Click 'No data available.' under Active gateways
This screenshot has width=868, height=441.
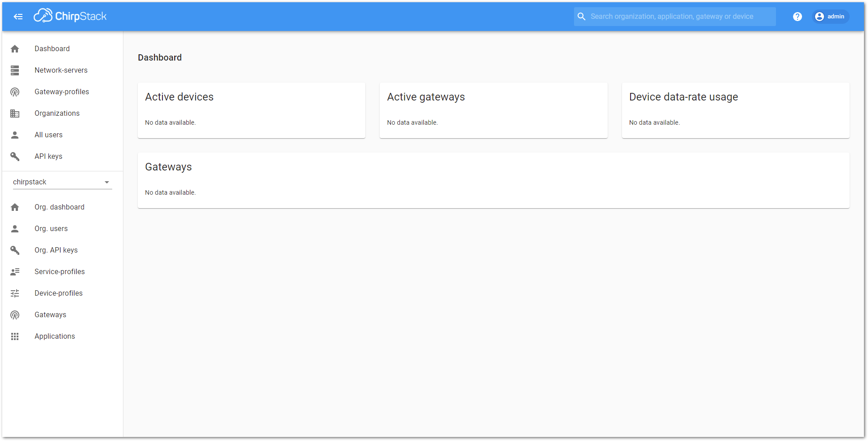[412, 122]
